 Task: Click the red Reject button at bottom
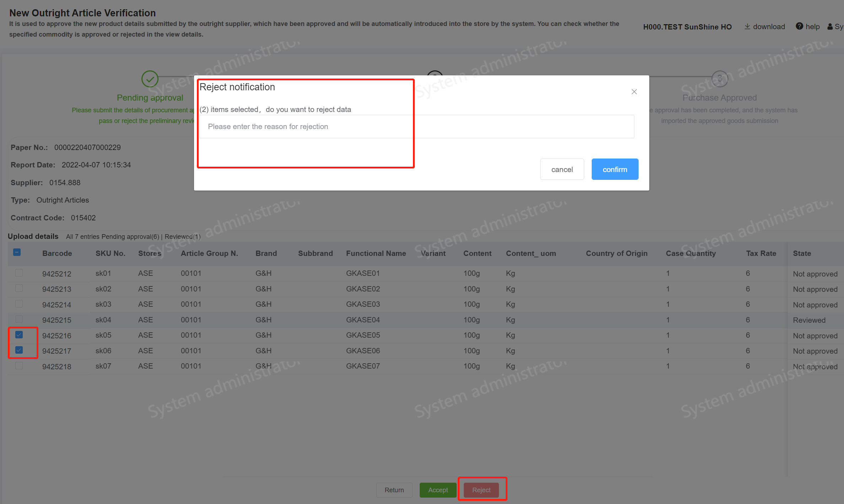point(481,490)
